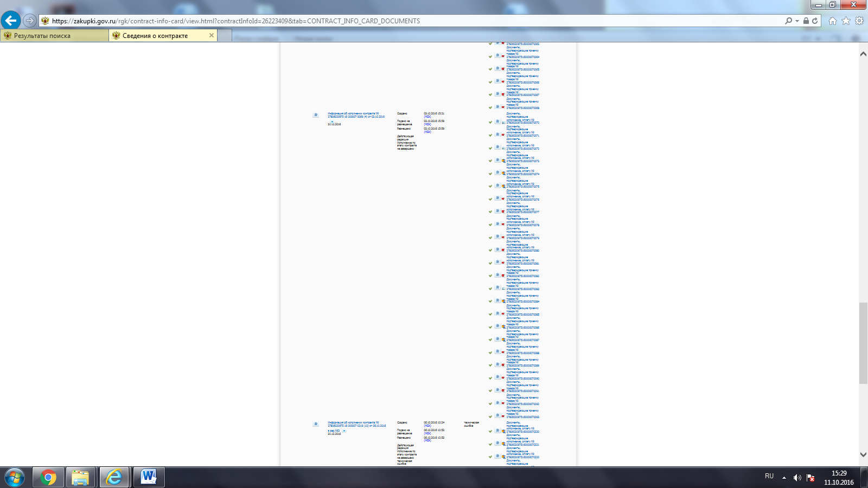Open payment document link ending 70078
Viewport: 868px width, 488px height.
point(523,220)
